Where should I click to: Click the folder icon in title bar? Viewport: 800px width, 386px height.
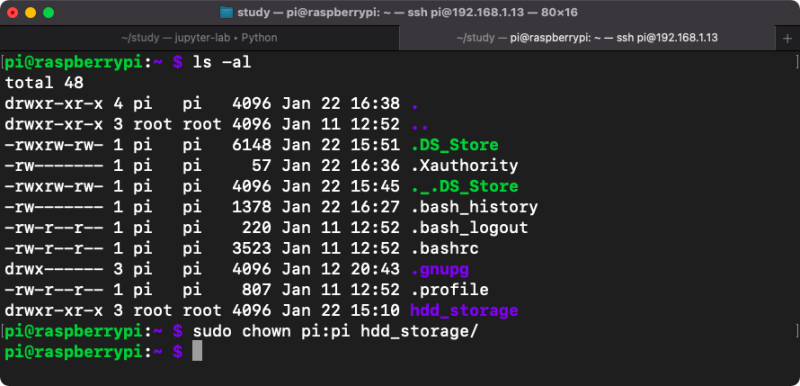coord(227,12)
